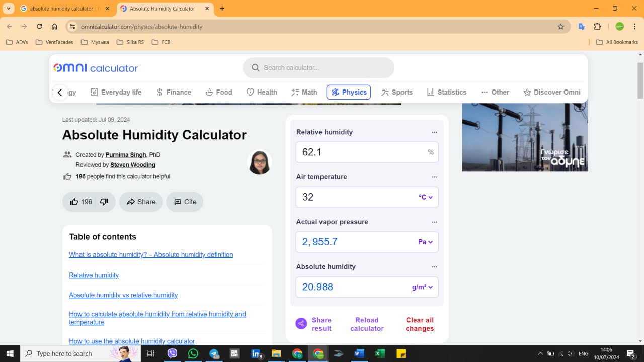The width and height of the screenshot is (644, 362).
Task: Click Clear all changes
Action: point(420,324)
